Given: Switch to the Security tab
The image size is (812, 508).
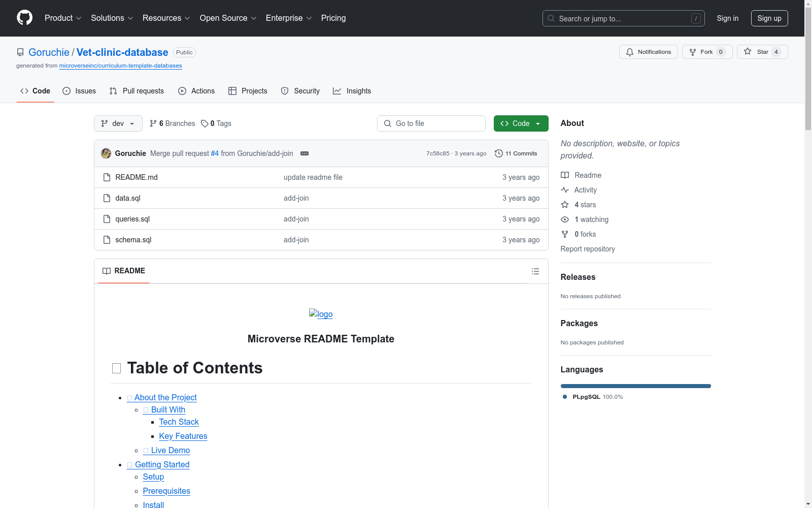Looking at the screenshot, I should 300,91.
